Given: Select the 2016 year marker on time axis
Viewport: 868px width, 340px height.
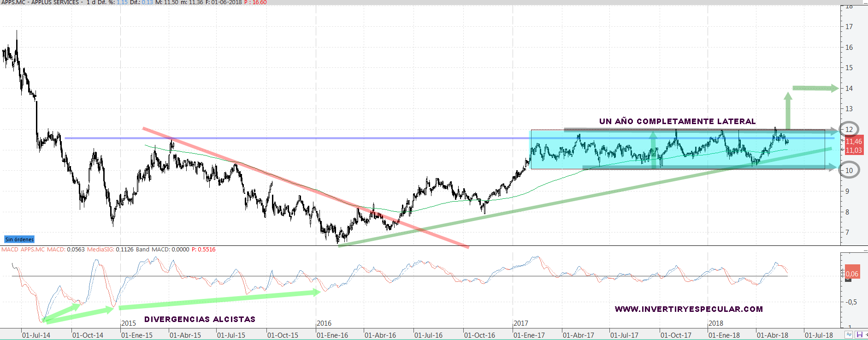Looking at the screenshot, I should coord(324,323).
